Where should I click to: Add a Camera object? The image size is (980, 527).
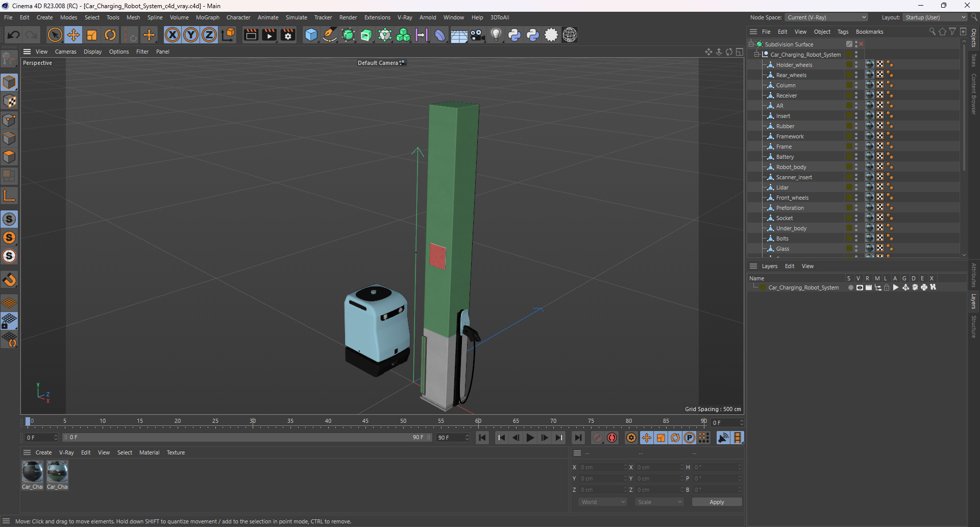(x=478, y=35)
